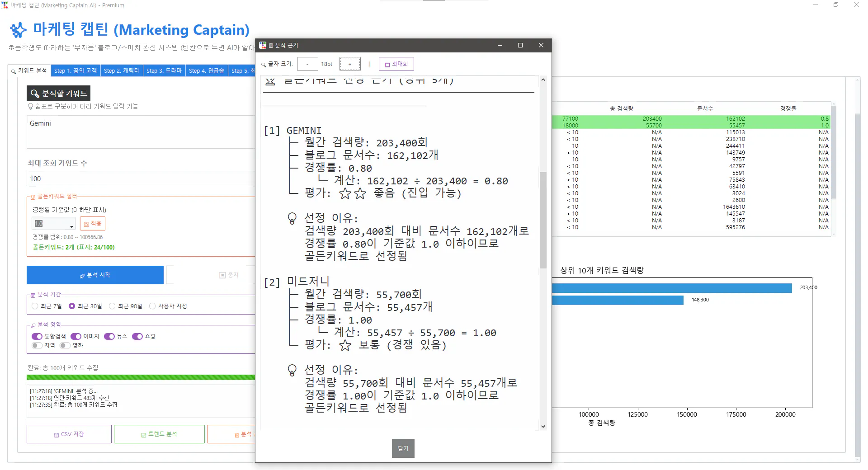Click the dialog vertical scrollbar thumb
The image size is (868, 470).
(543, 220)
